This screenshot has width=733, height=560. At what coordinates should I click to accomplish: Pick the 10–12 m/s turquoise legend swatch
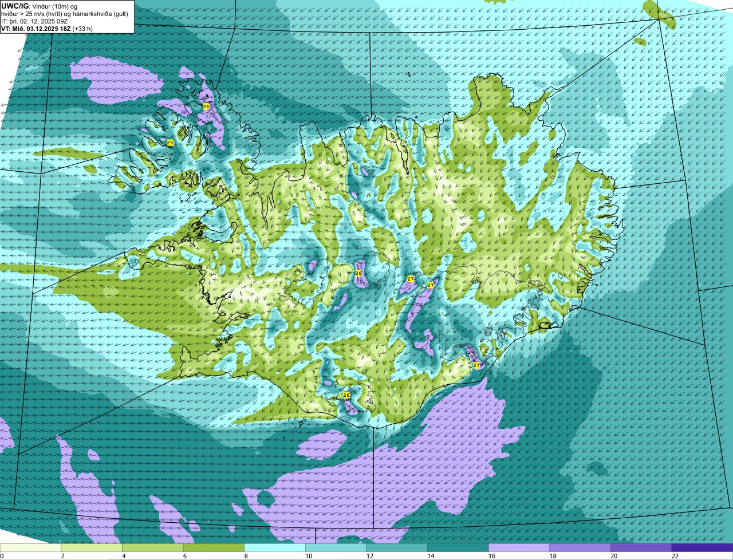(x=336, y=547)
